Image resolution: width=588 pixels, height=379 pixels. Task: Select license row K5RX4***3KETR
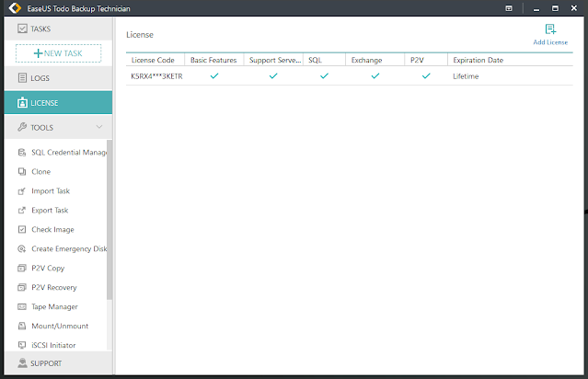point(350,76)
